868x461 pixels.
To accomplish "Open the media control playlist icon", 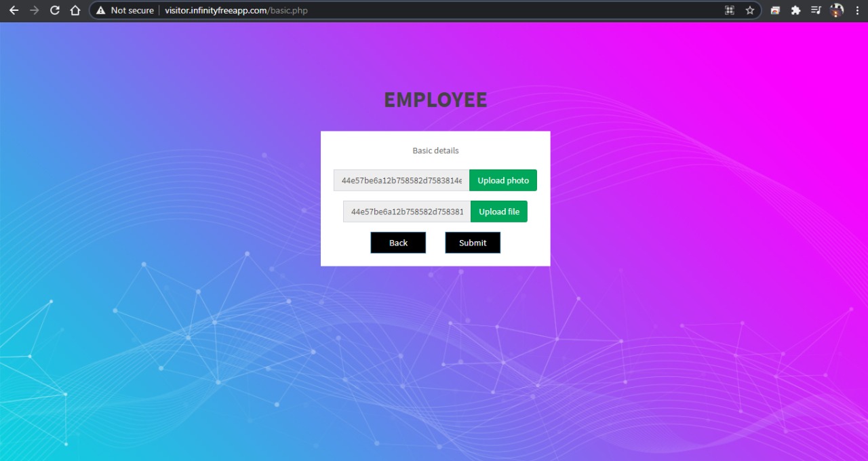I will pyautogui.click(x=816, y=10).
